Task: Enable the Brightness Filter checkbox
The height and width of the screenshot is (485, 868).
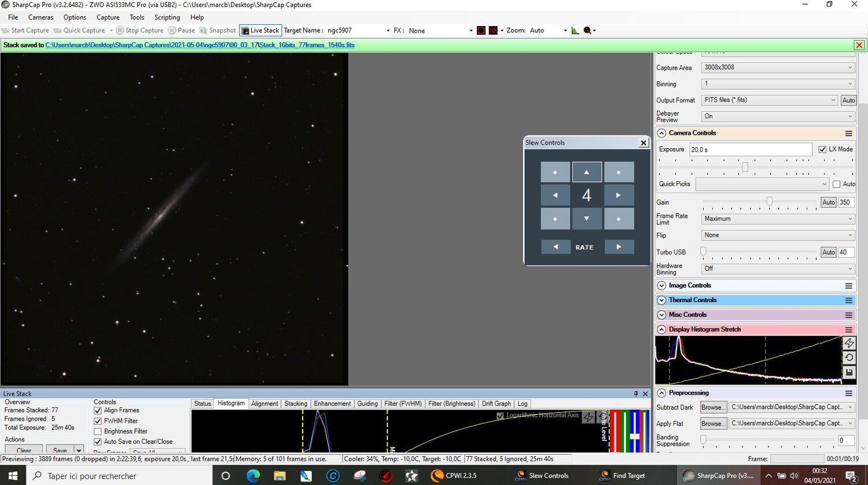Action: tap(98, 431)
